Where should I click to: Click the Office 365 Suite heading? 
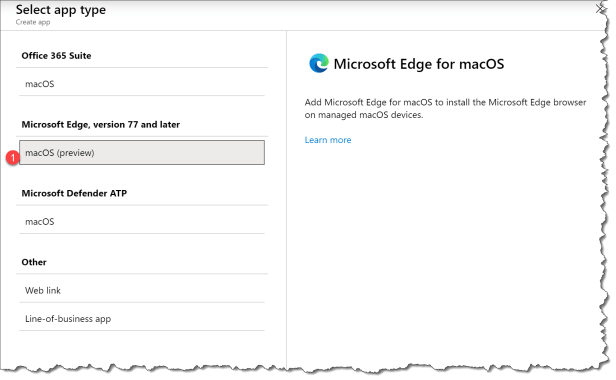(x=56, y=56)
